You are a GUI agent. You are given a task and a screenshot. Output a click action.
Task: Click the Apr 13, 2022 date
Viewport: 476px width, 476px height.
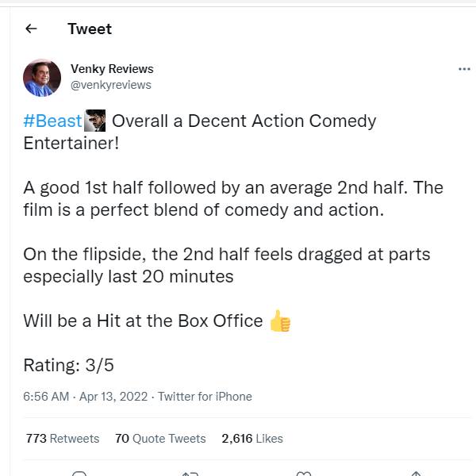tap(113, 397)
